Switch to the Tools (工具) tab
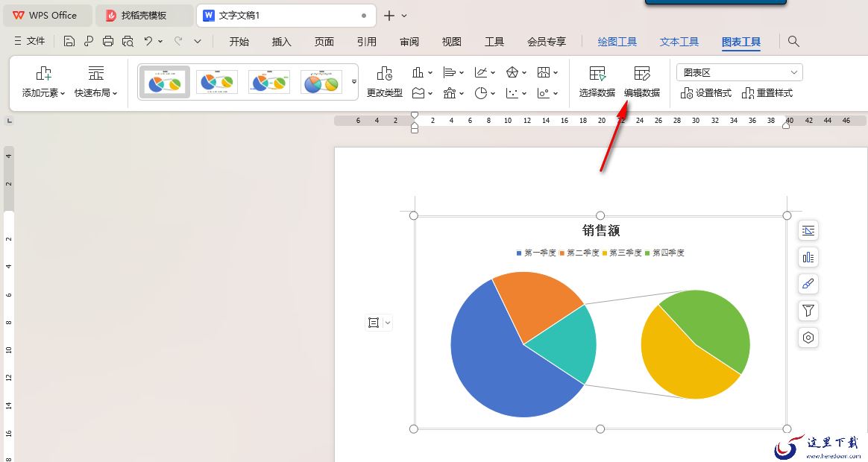Viewport: 868px width, 462px height. [x=494, y=42]
